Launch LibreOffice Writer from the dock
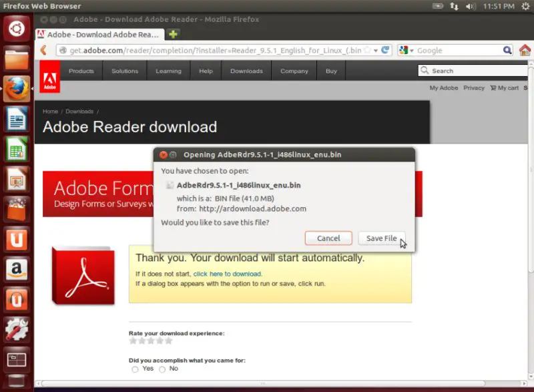This screenshot has width=534, height=392. pyautogui.click(x=16, y=119)
